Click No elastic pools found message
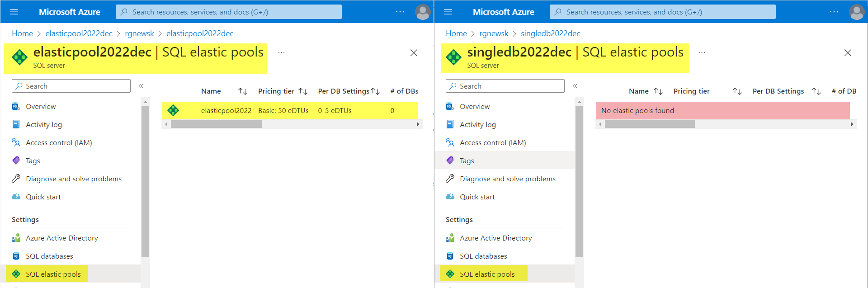This screenshot has width=868, height=288. pyautogui.click(x=637, y=110)
